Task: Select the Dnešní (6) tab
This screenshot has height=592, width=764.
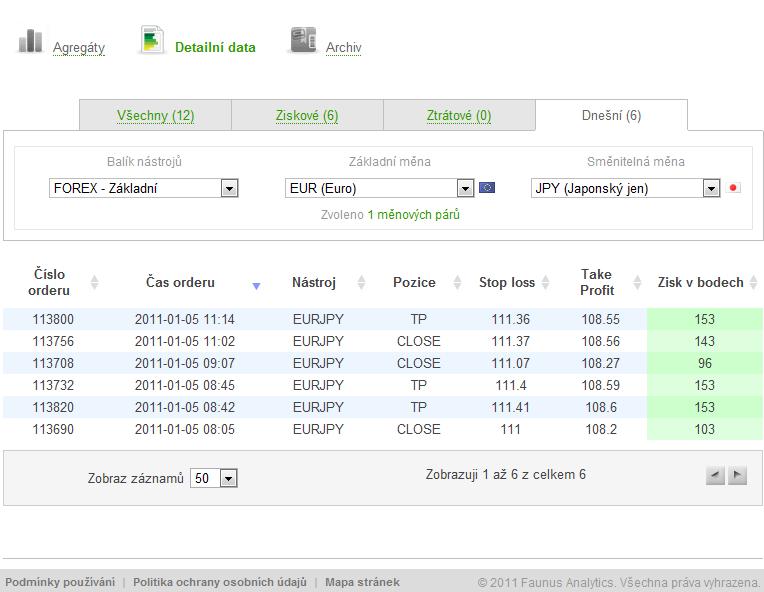Action: [x=611, y=115]
